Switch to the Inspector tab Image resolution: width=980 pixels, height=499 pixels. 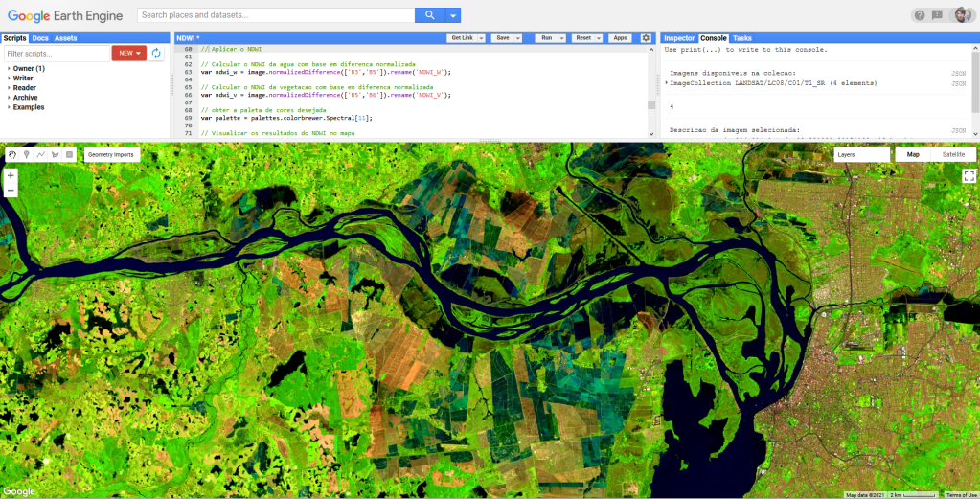(x=679, y=38)
